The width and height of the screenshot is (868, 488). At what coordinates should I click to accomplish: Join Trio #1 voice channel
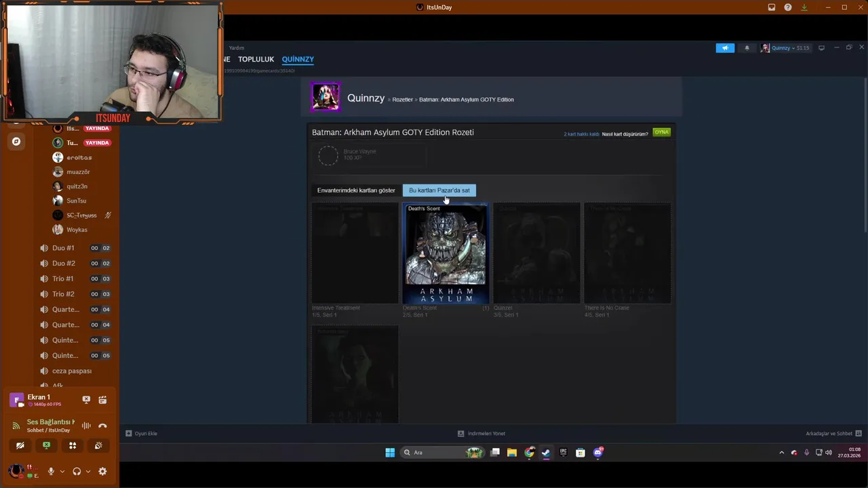[x=75, y=279]
